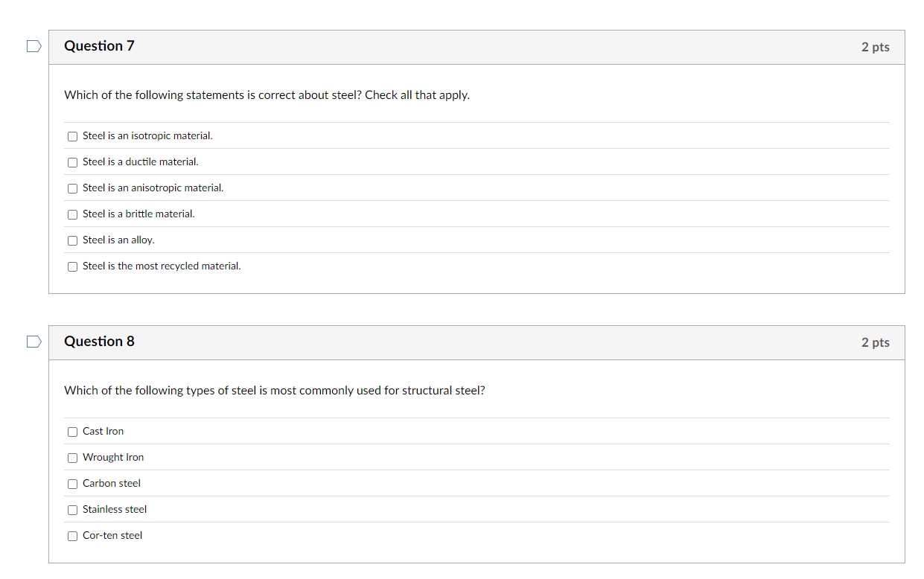Click the '2 pts' label for Question 7
Viewport: 924px width, 579px height.
(875, 46)
